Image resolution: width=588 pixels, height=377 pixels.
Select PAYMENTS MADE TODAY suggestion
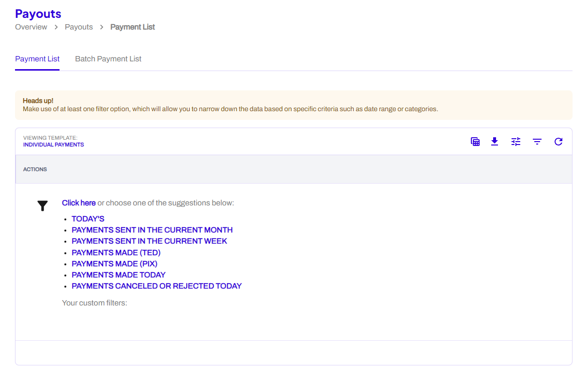(119, 275)
